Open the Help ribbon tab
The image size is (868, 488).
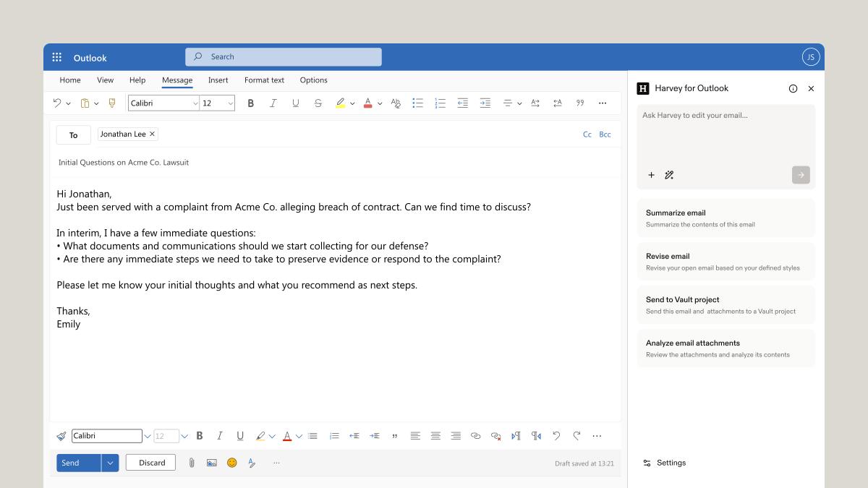tap(137, 80)
